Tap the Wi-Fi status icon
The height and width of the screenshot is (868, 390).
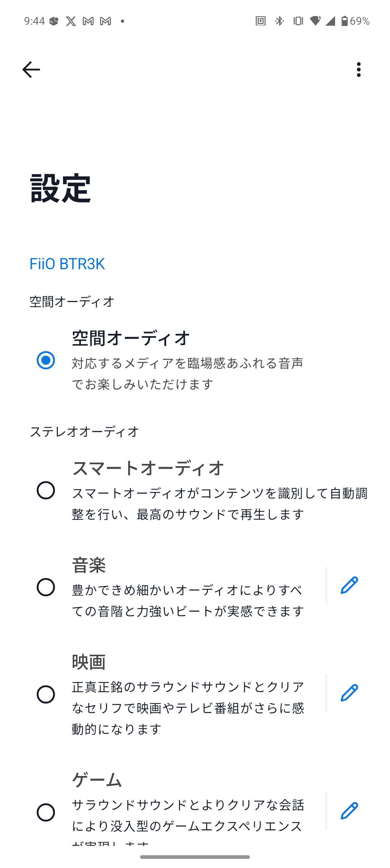pos(315,21)
